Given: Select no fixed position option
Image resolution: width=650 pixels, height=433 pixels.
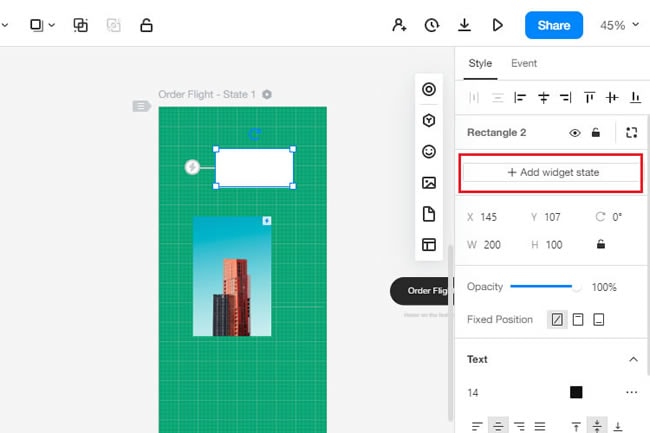Looking at the screenshot, I should pyautogui.click(x=557, y=319).
